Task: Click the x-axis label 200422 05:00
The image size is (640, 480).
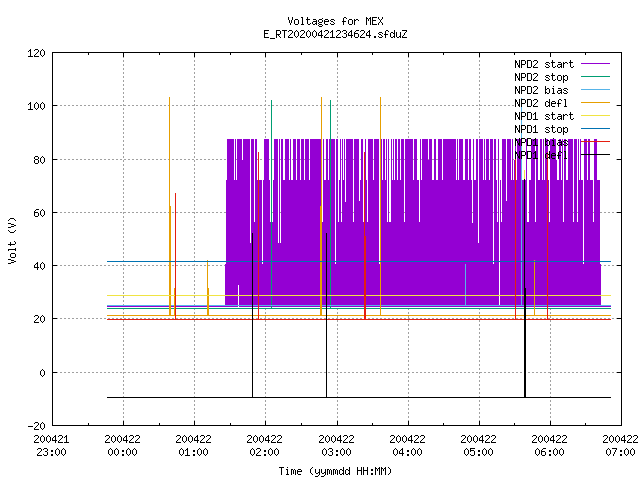Action: point(478,446)
